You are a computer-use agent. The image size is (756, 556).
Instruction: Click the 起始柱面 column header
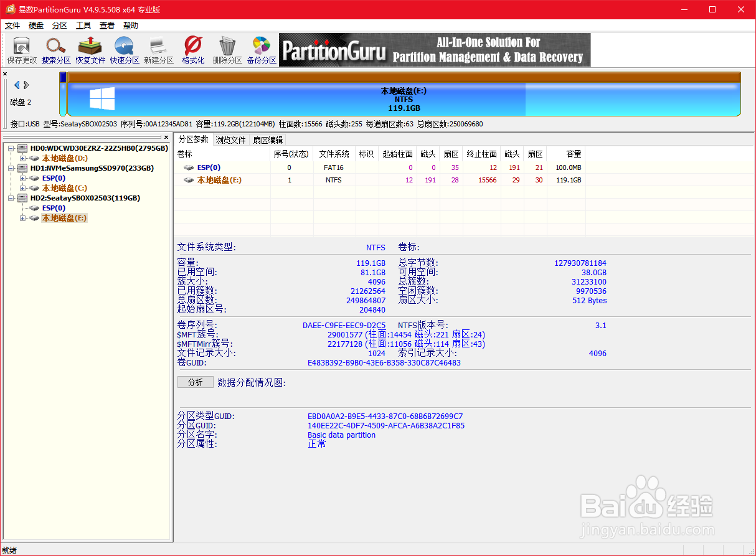coord(397,154)
